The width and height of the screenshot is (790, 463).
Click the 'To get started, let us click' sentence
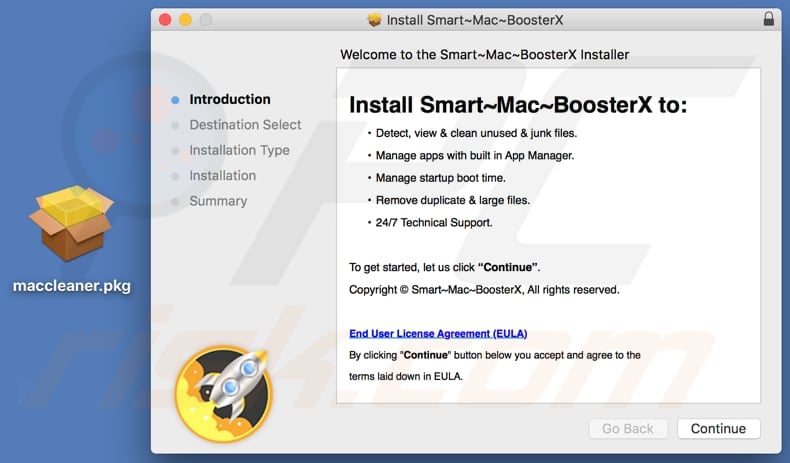[x=444, y=268]
